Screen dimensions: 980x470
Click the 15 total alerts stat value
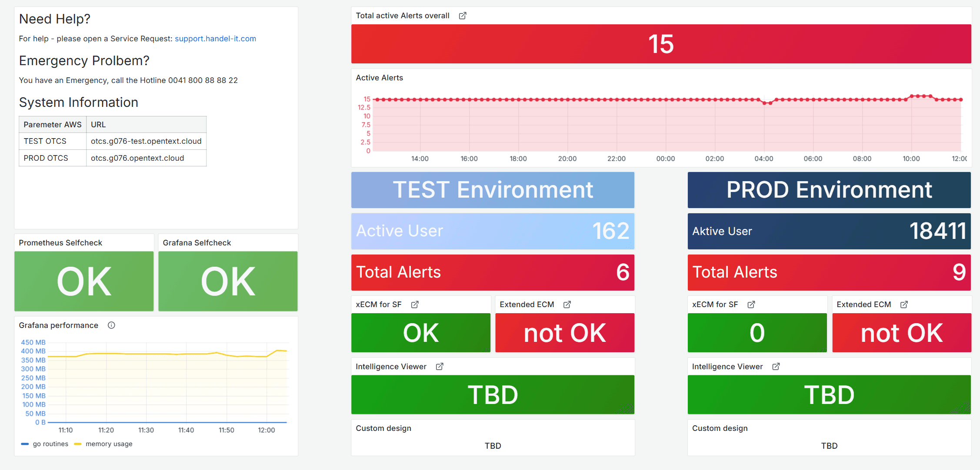pos(661,44)
